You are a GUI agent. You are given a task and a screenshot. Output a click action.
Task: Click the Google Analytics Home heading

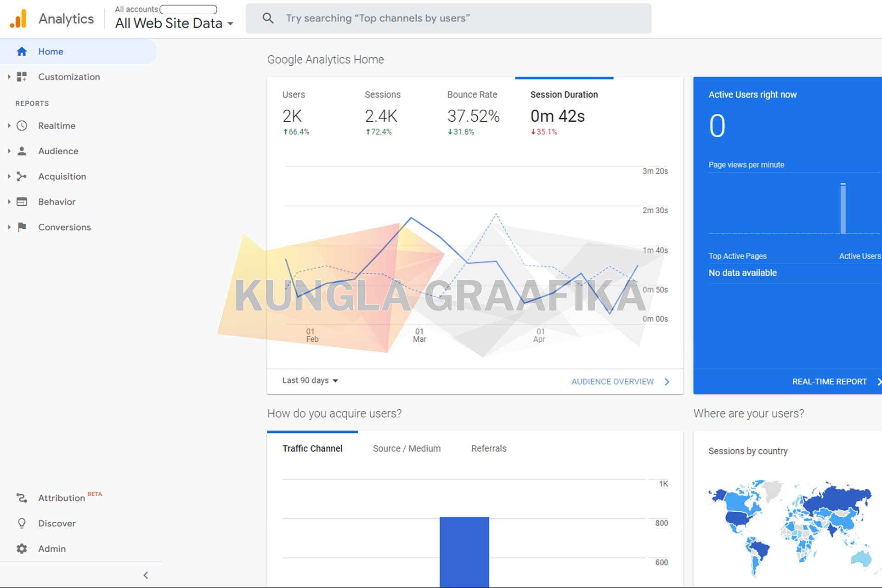tap(325, 60)
